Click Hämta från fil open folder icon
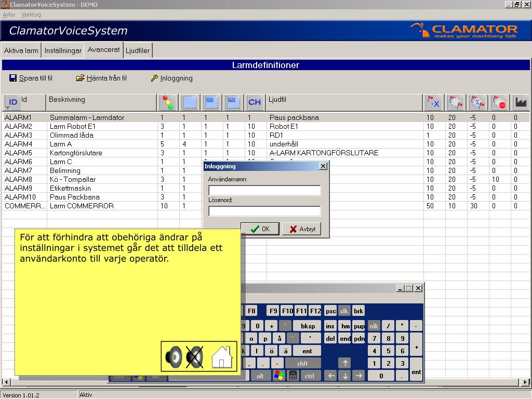This screenshot has height=399, width=532. point(80,78)
